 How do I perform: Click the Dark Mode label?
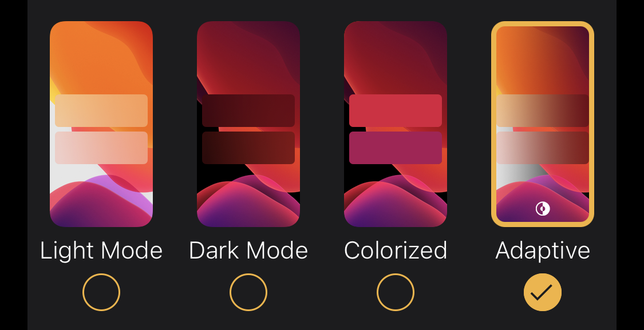tap(248, 251)
